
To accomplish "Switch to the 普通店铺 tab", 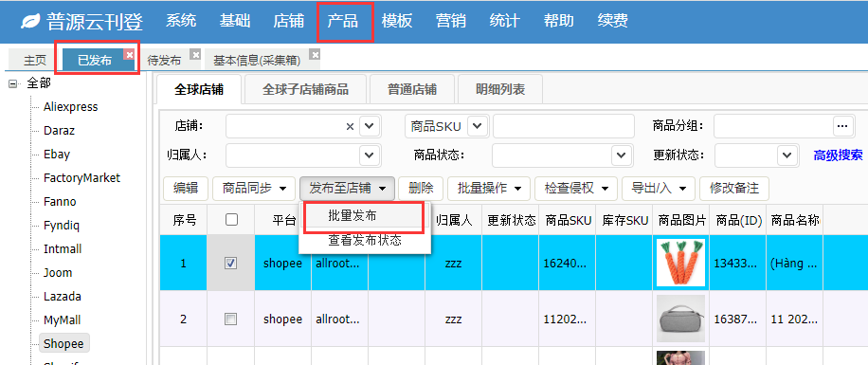I will [x=412, y=89].
